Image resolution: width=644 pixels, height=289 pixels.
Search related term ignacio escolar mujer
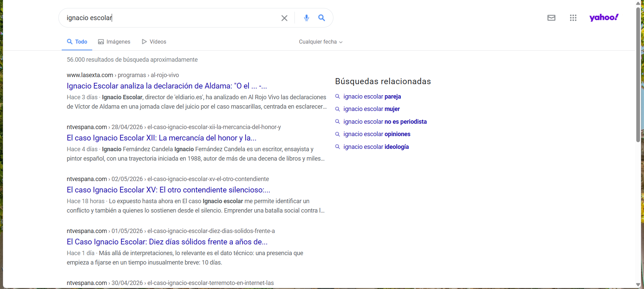tap(371, 109)
